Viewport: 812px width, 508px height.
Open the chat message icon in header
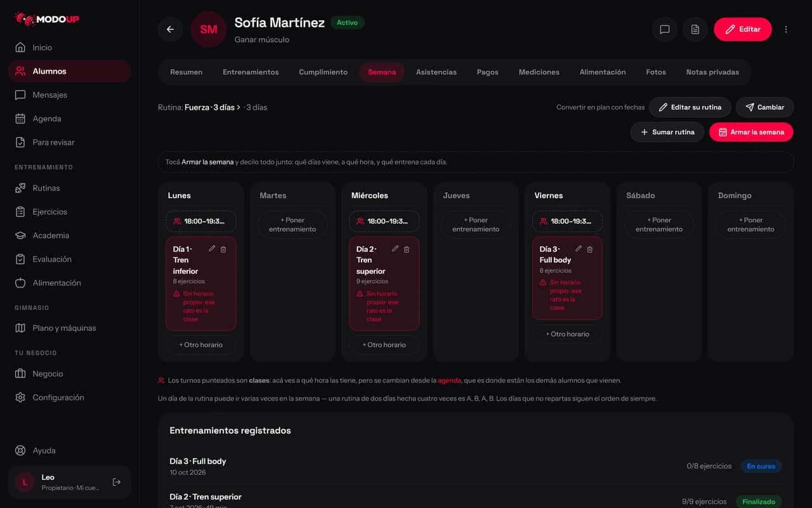click(665, 29)
